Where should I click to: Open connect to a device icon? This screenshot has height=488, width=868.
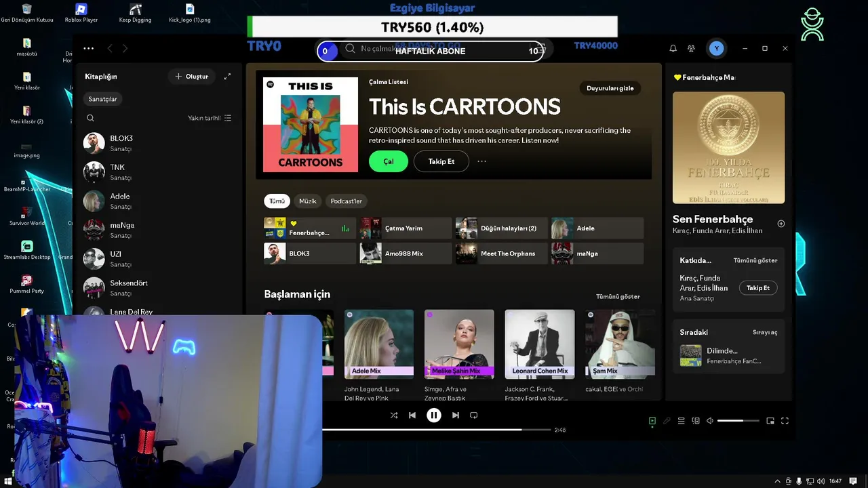tap(696, 421)
